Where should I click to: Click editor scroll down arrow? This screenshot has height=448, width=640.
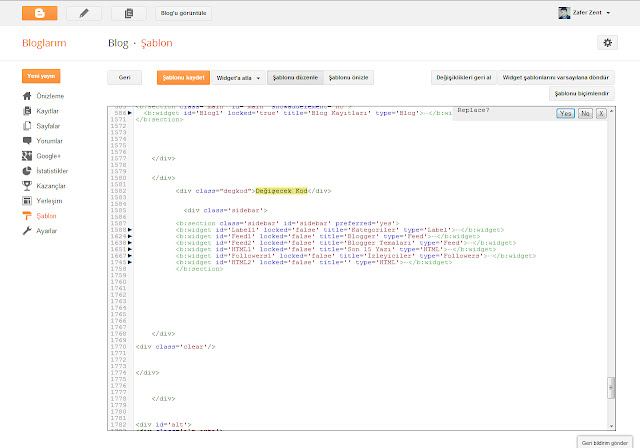pyautogui.click(x=611, y=426)
